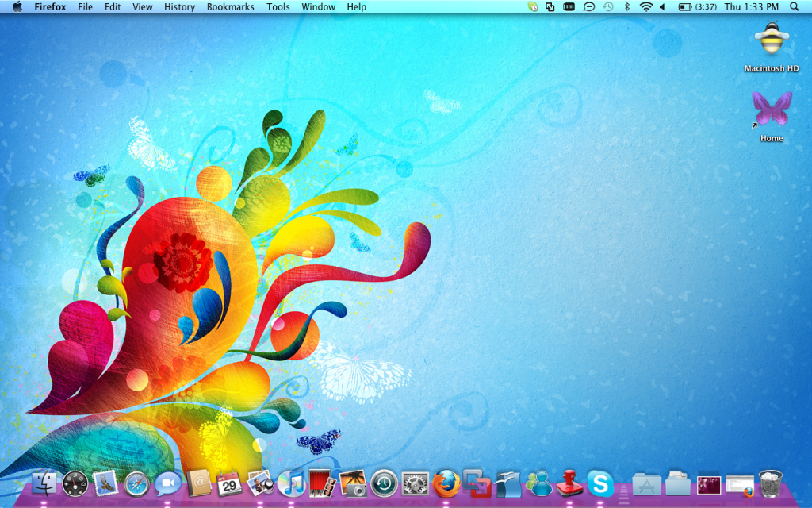Open the Window menu

(x=319, y=6)
